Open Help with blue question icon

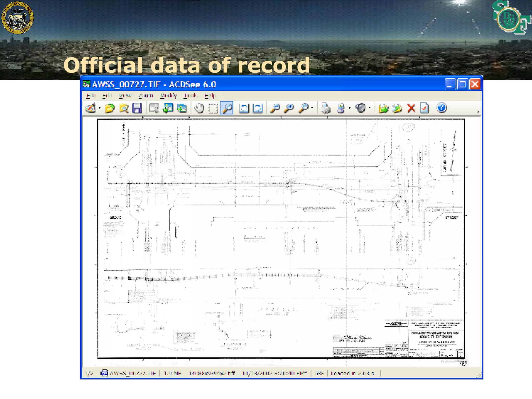[442, 108]
